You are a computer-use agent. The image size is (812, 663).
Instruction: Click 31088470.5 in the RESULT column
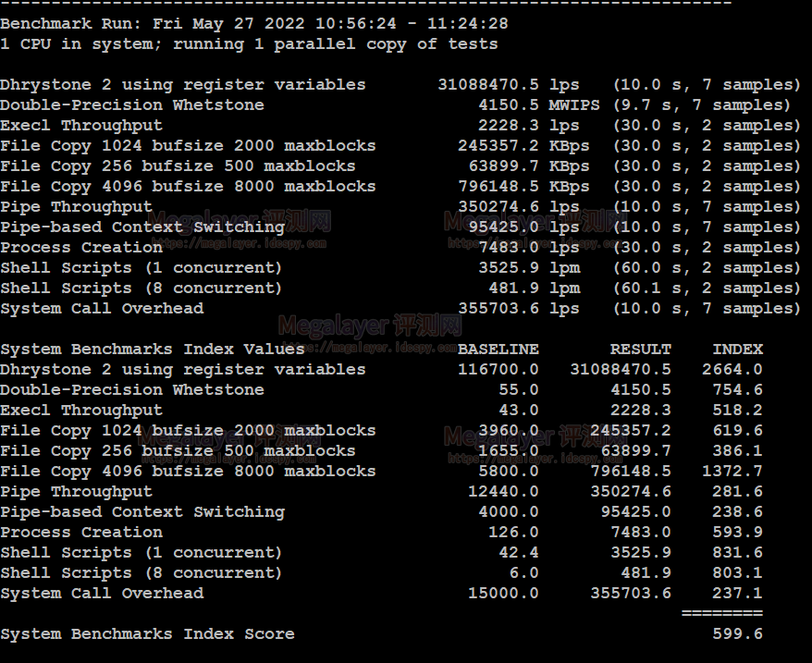click(621, 369)
